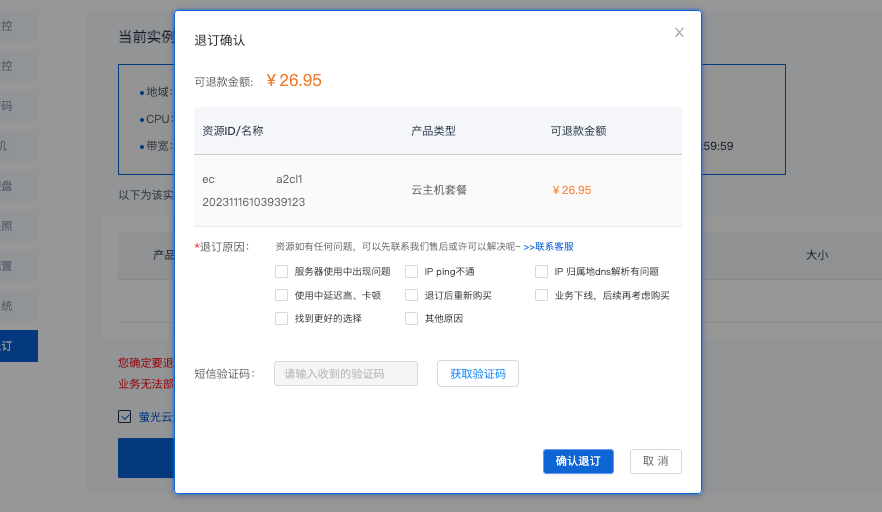Select the highlighted 退订 sidebar item
This screenshot has width=882, height=512.
tap(19, 346)
